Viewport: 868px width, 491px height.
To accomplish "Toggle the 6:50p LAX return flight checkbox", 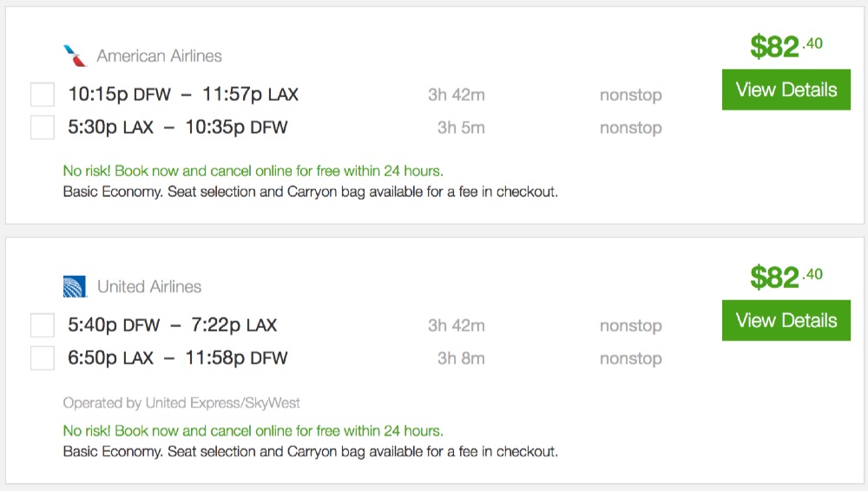I will [43, 358].
